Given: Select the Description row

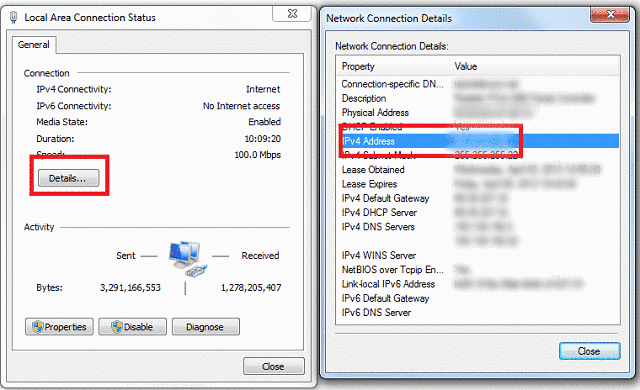Looking at the screenshot, I should coord(478,98).
